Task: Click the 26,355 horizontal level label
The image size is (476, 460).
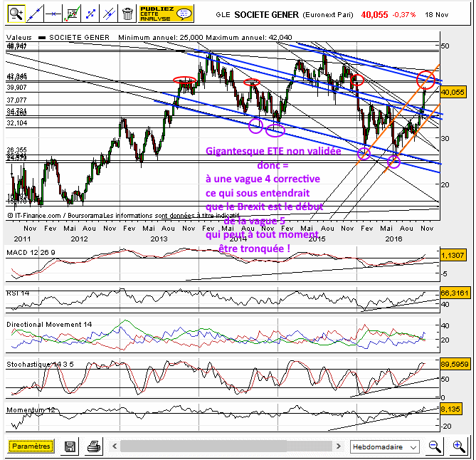Action: 16,150
